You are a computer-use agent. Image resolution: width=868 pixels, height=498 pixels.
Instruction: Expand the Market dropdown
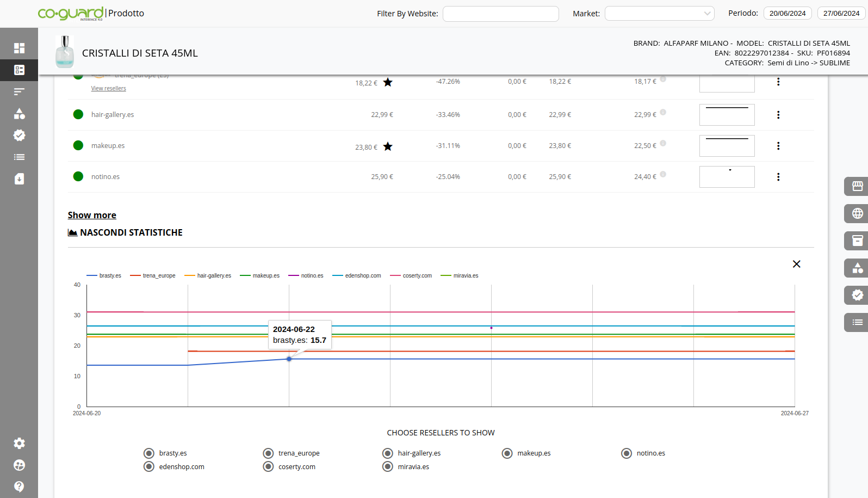point(659,14)
